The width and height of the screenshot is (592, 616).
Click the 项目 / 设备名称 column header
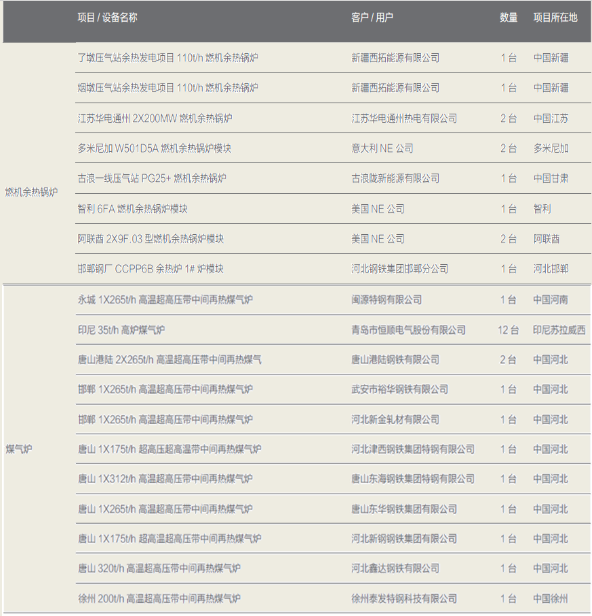pyautogui.click(x=107, y=18)
